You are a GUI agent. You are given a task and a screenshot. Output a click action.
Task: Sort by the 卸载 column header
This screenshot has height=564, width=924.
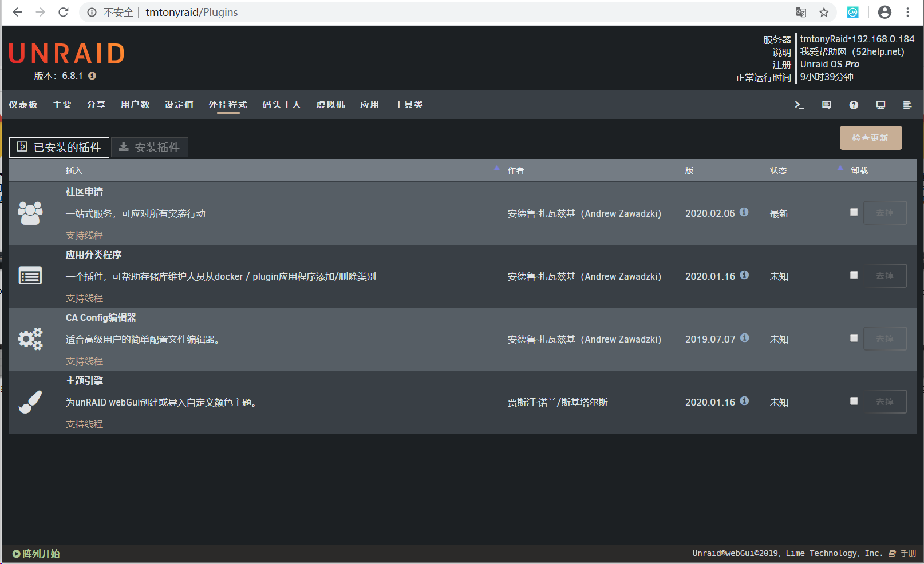point(859,170)
